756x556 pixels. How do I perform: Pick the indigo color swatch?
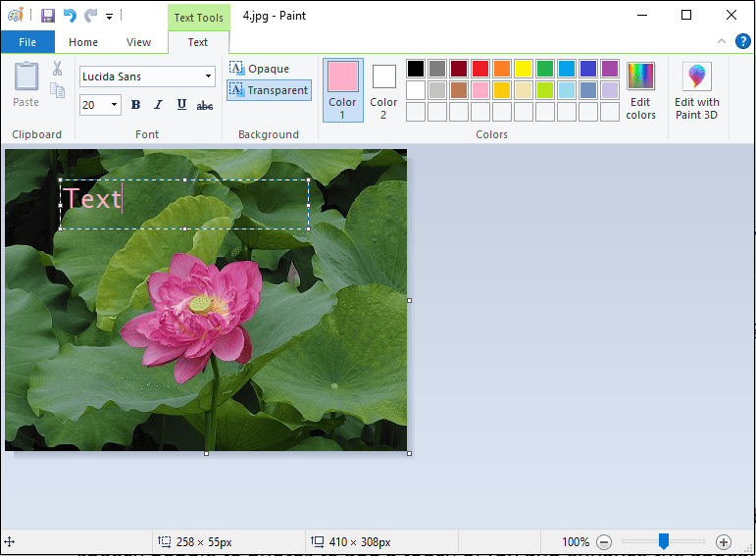pyautogui.click(x=588, y=69)
